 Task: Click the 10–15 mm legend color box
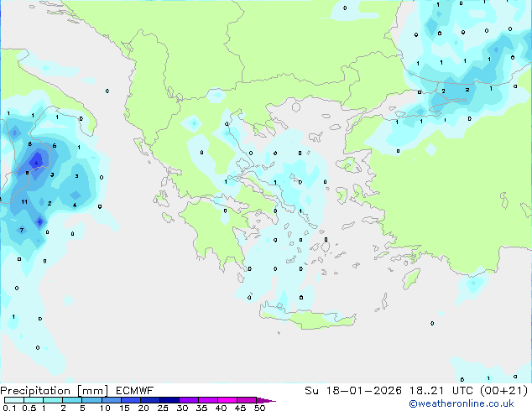tap(112, 400)
